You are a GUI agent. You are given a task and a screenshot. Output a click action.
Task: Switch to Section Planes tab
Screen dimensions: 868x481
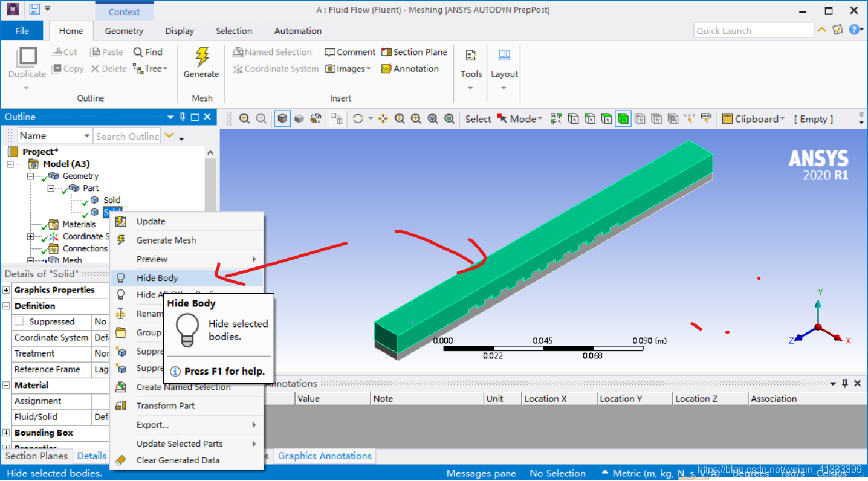(36, 456)
